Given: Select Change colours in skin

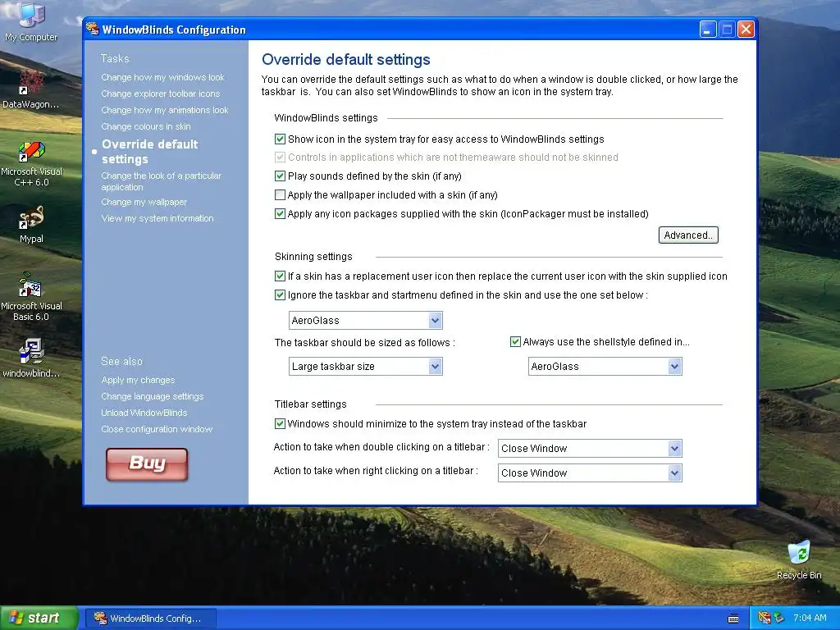Looking at the screenshot, I should 146,126.
